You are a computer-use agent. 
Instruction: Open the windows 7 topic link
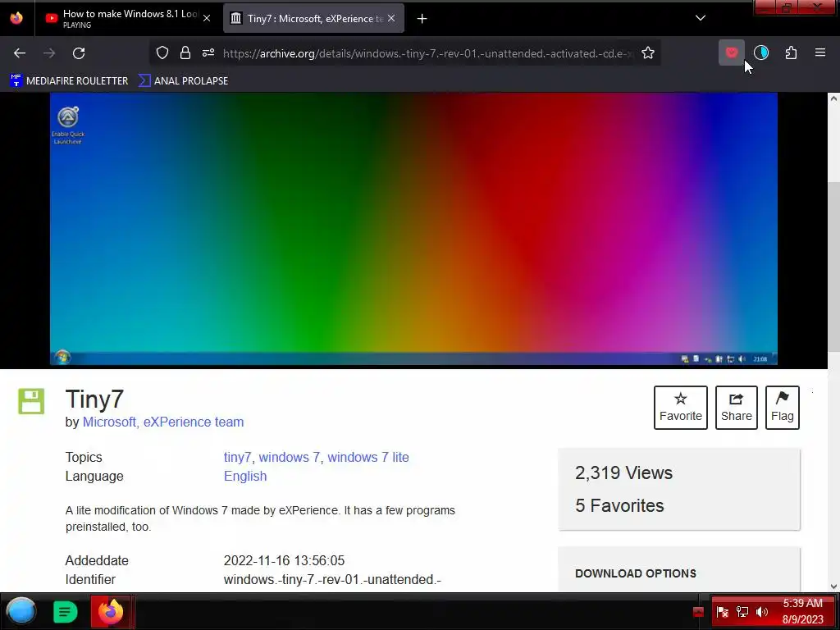[290, 458]
